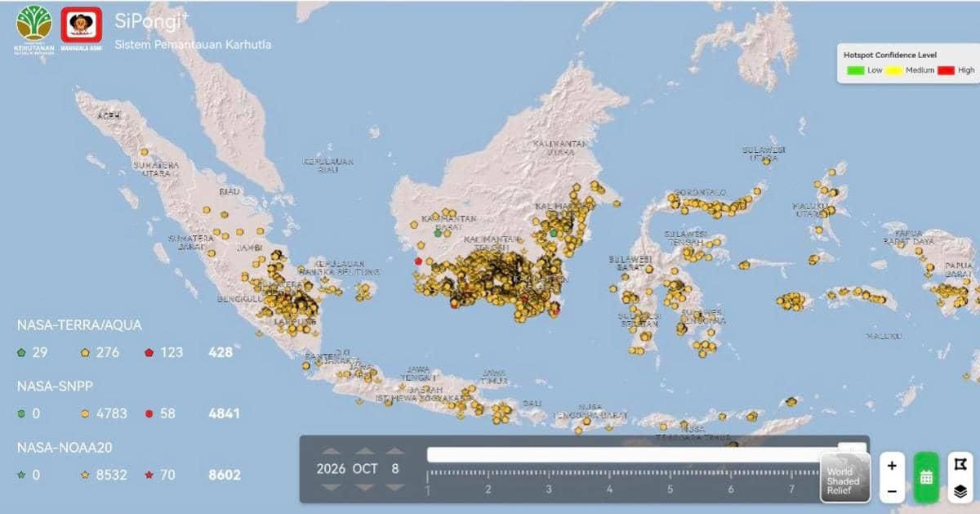
Task: Toggle NOAA20 medium hotspots count 8532
Action: tap(104, 474)
